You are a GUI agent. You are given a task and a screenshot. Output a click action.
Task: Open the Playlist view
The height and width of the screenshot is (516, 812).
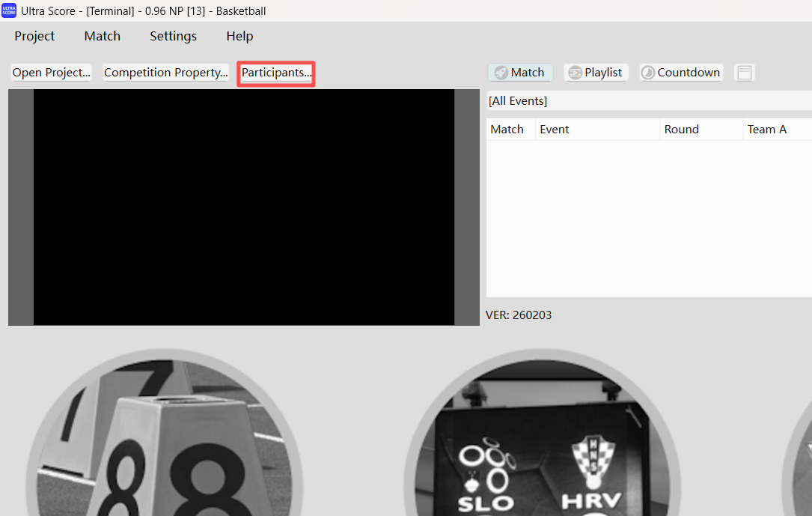pos(596,73)
